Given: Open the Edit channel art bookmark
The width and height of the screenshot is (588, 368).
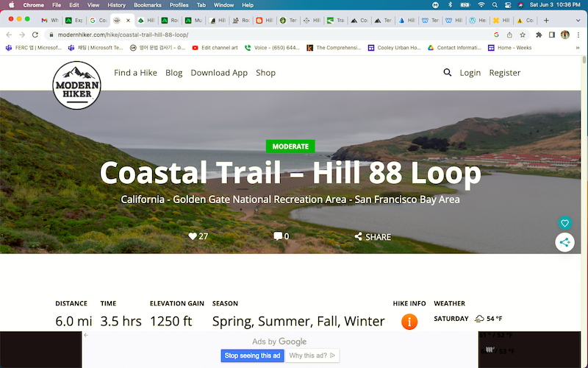Looking at the screenshot, I should click(x=215, y=48).
